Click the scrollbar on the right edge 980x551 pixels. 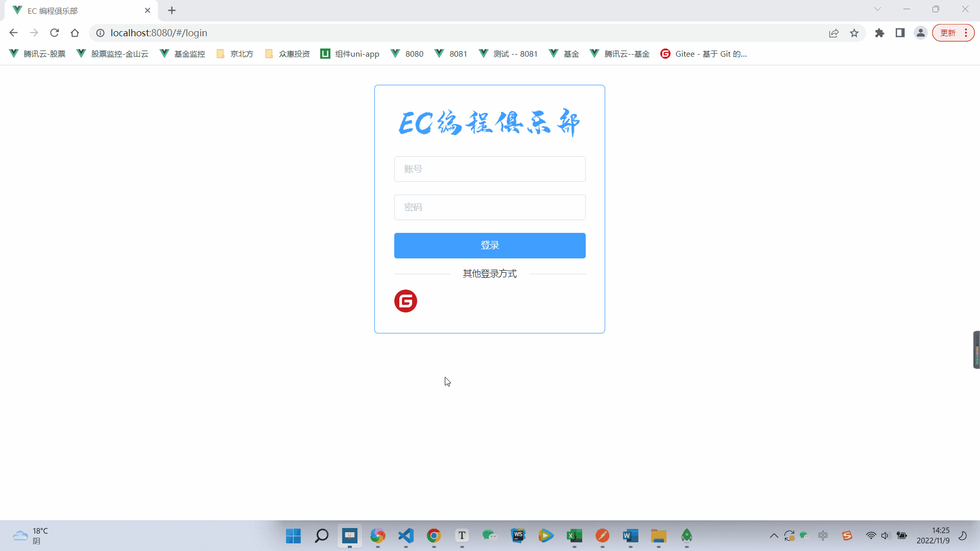976,350
